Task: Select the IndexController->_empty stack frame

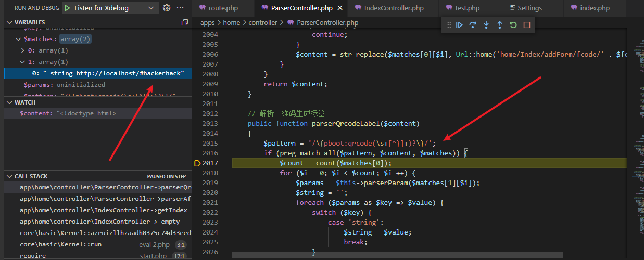Action: pos(98,222)
